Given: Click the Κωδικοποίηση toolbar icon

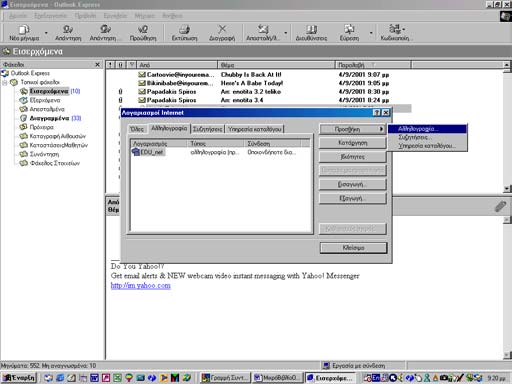Looking at the screenshot, I should (397, 33).
